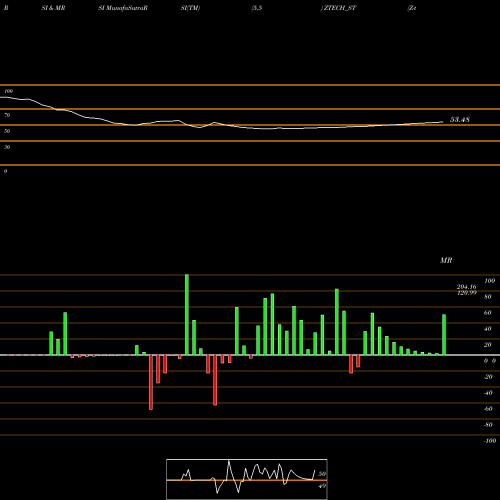Open the mini oscillator chart thumbnail at bottom
This screenshot has width=500, height=500.
tap(247, 479)
